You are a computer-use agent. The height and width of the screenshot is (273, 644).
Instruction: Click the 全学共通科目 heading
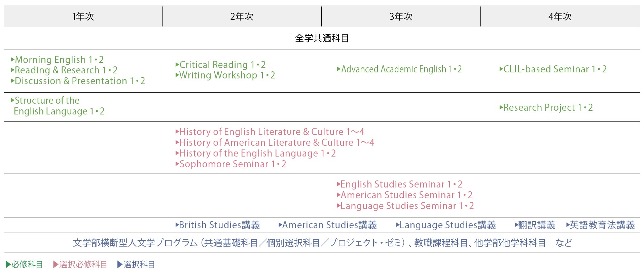(322, 38)
